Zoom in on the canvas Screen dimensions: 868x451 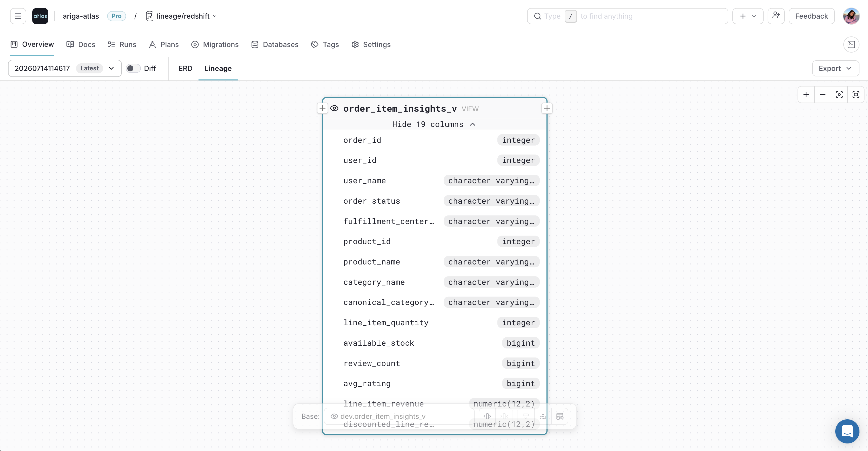[x=806, y=95]
